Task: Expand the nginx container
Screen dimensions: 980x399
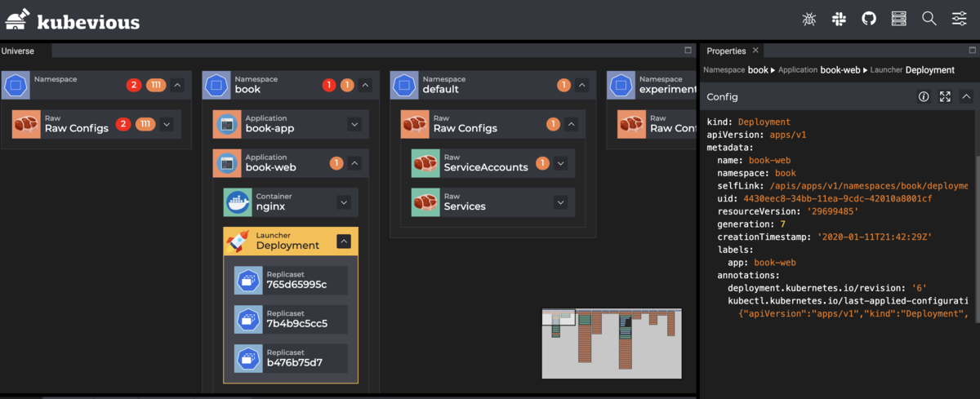Action: (x=344, y=202)
